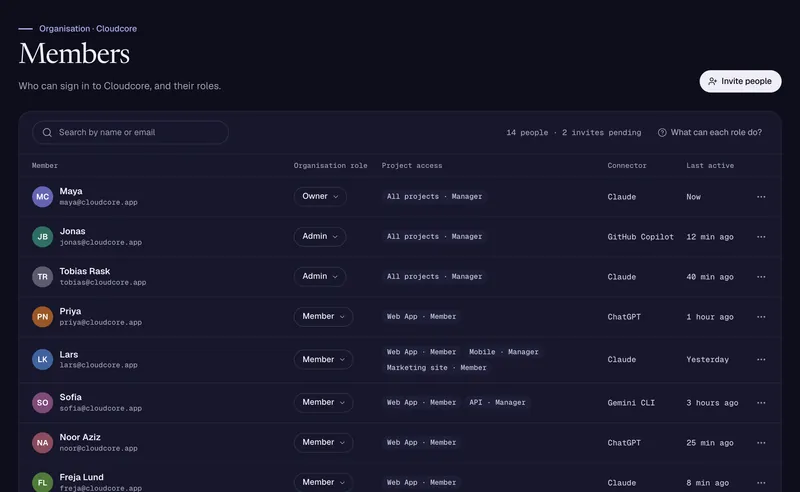Viewport: 800px width, 492px height.
Task: Click the '14 people' count text
Action: 527,133
